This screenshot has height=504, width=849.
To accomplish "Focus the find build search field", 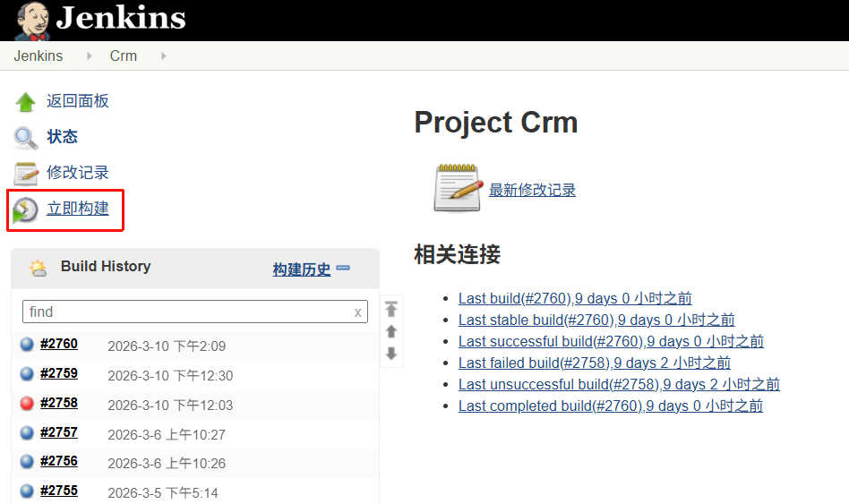I will (x=195, y=312).
